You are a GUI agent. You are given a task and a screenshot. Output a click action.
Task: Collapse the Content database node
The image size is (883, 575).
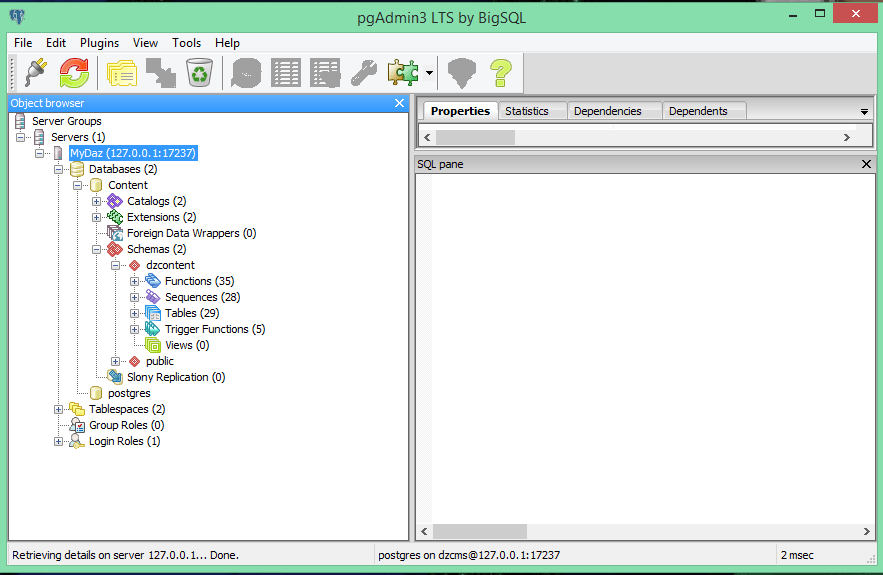click(77, 185)
